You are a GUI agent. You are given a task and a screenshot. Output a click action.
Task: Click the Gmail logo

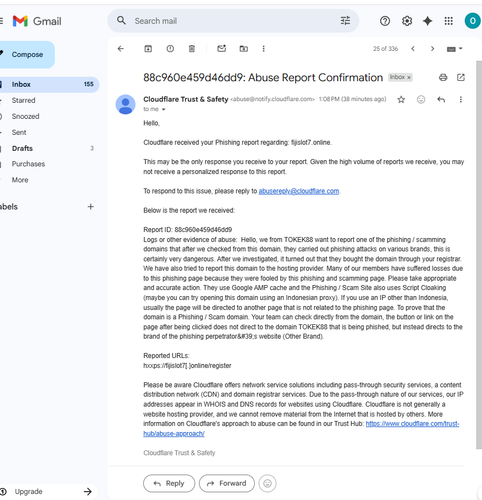click(37, 21)
